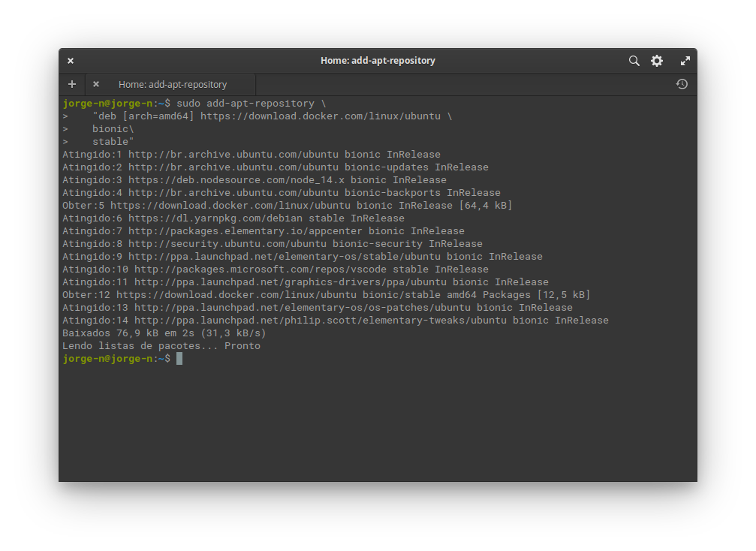
Task: Open the terminal search tool
Action: (634, 61)
